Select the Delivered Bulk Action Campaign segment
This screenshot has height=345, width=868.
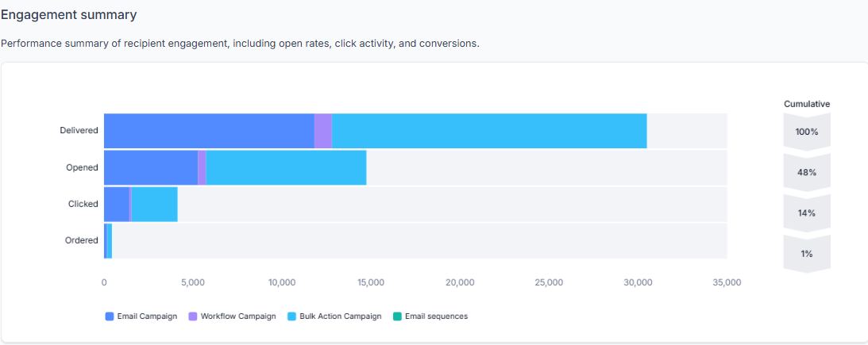pyautogui.click(x=489, y=131)
